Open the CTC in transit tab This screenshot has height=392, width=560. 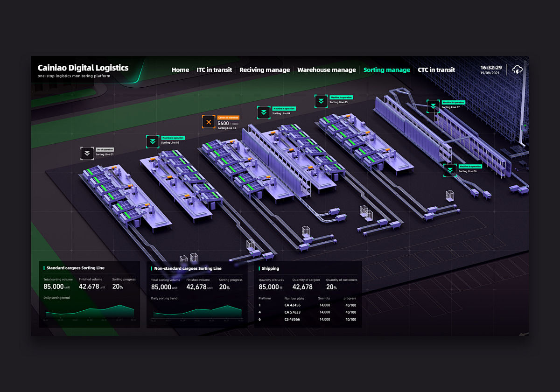coord(436,70)
